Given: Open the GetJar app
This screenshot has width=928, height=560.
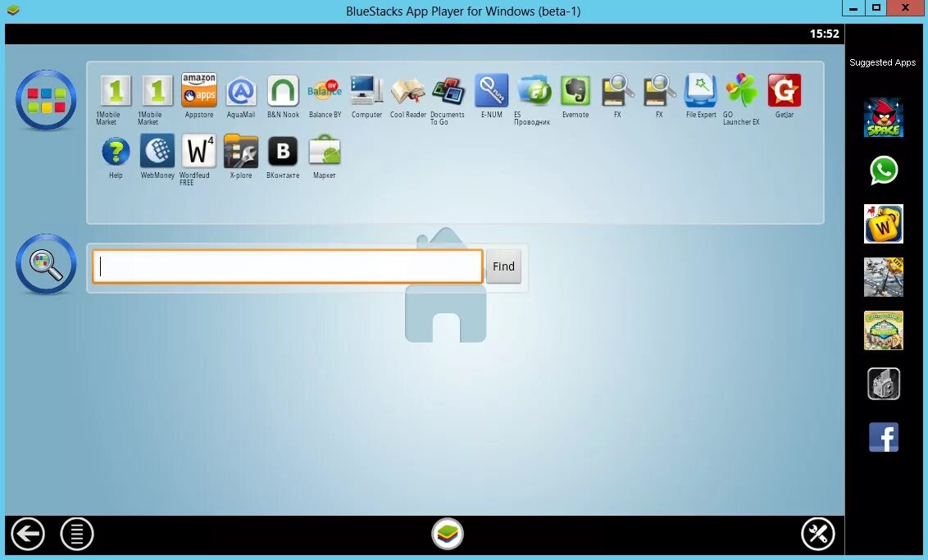Looking at the screenshot, I should click(785, 90).
